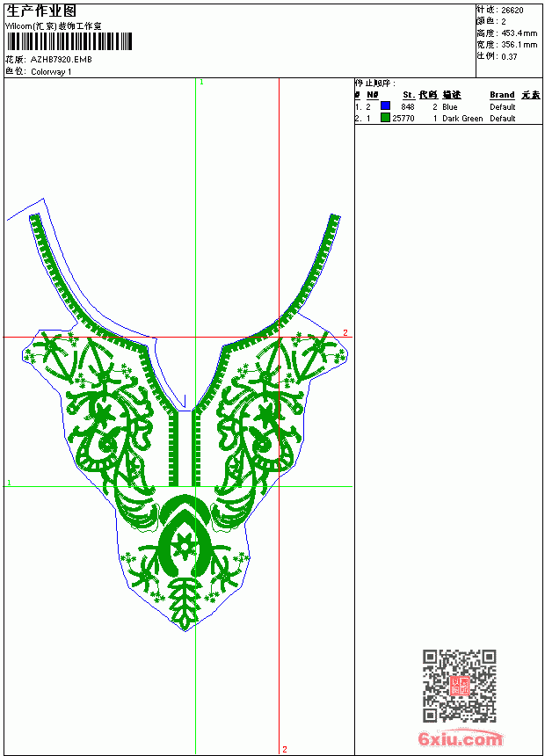Click the QR code image
The height and width of the screenshot is (756, 545).
(x=460, y=686)
